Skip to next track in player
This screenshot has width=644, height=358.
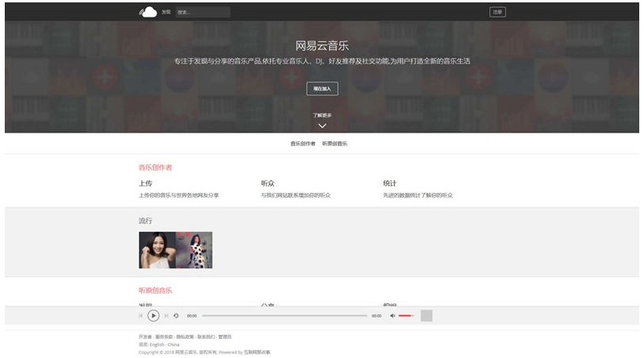166,316
